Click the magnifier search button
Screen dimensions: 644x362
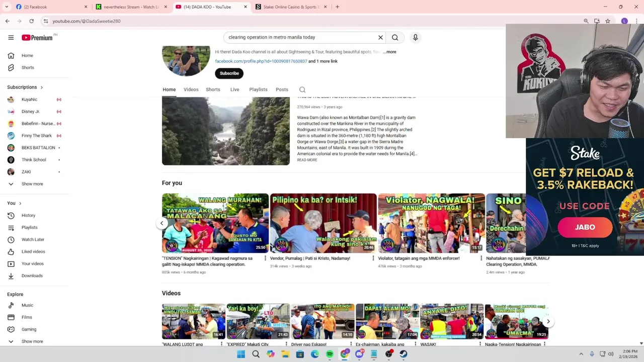(395, 37)
